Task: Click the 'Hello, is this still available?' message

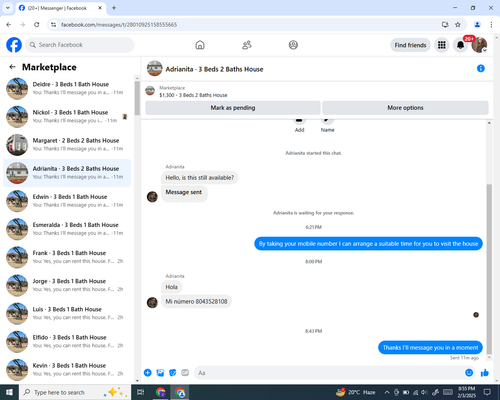Action: pos(200,178)
